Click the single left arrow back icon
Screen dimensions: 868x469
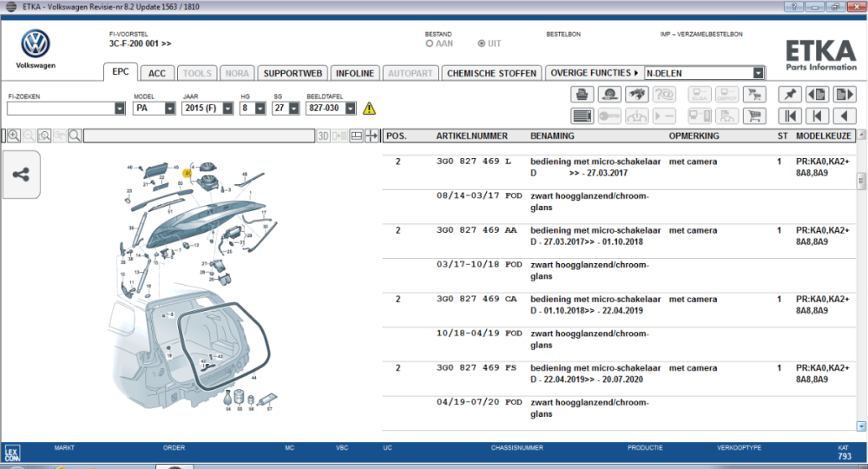845,116
